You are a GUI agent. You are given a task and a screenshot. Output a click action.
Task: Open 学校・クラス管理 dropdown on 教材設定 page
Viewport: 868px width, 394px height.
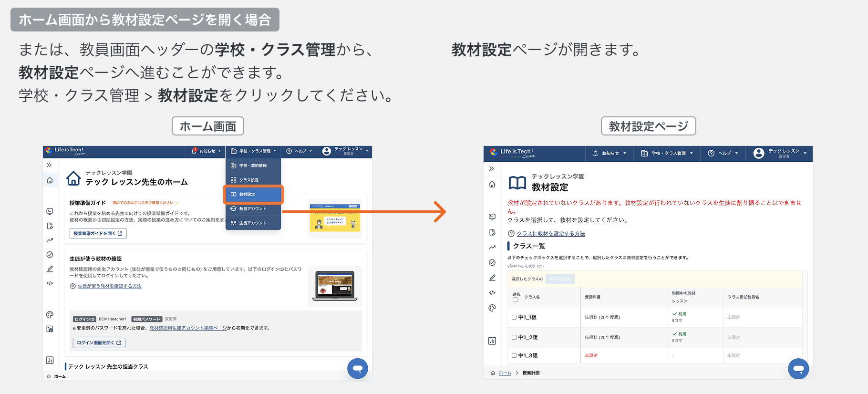667,153
